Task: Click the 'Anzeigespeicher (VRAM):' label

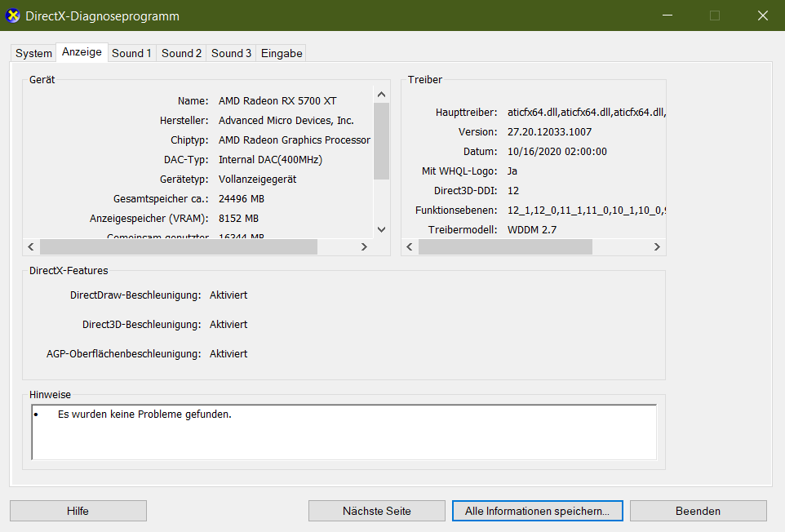Action: click(149, 219)
